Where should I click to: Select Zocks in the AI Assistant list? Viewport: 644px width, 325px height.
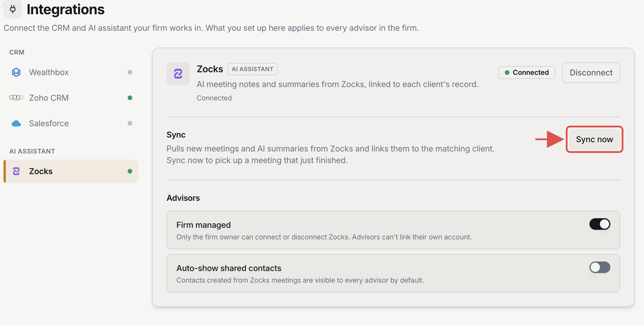(x=71, y=171)
